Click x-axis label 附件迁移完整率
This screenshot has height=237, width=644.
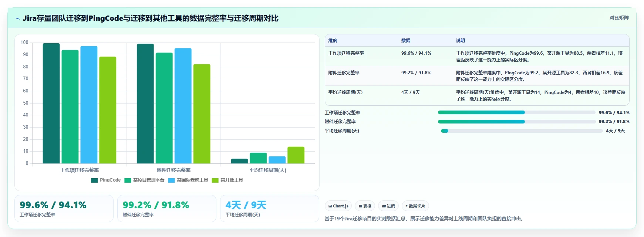(173, 170)
